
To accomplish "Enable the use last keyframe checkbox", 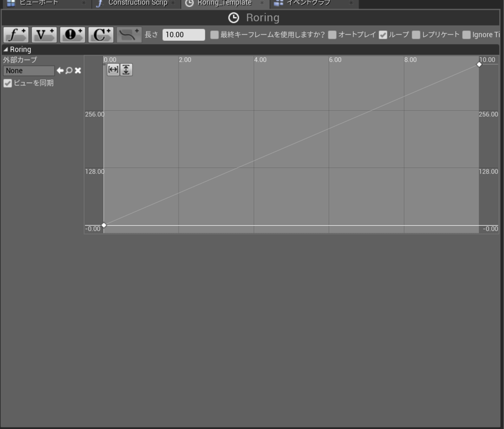I will click(215, 35).
